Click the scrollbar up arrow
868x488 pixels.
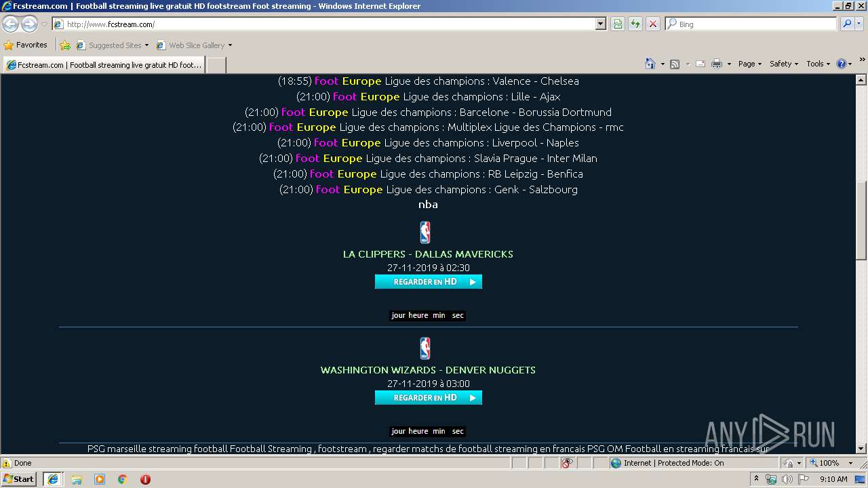861,80
